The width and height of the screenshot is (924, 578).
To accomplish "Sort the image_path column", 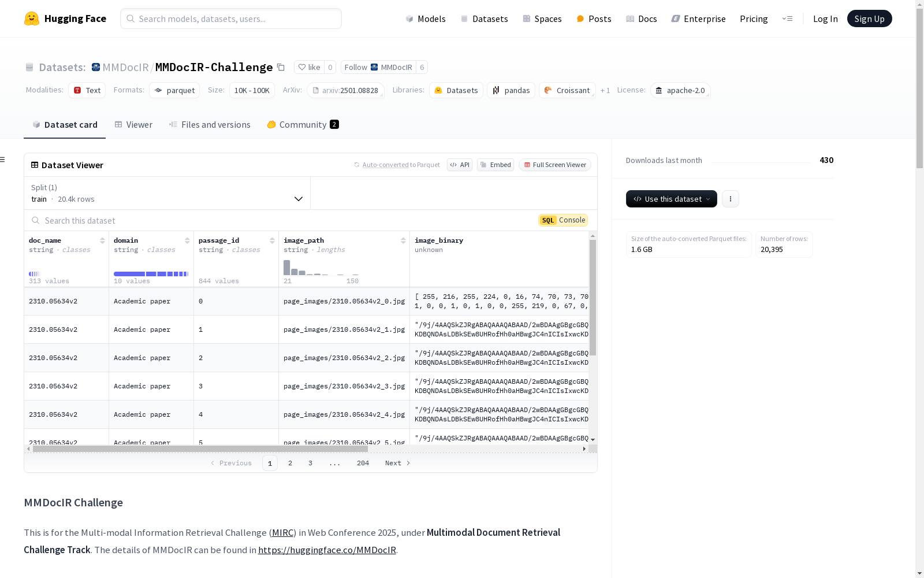I will [403, 240].
